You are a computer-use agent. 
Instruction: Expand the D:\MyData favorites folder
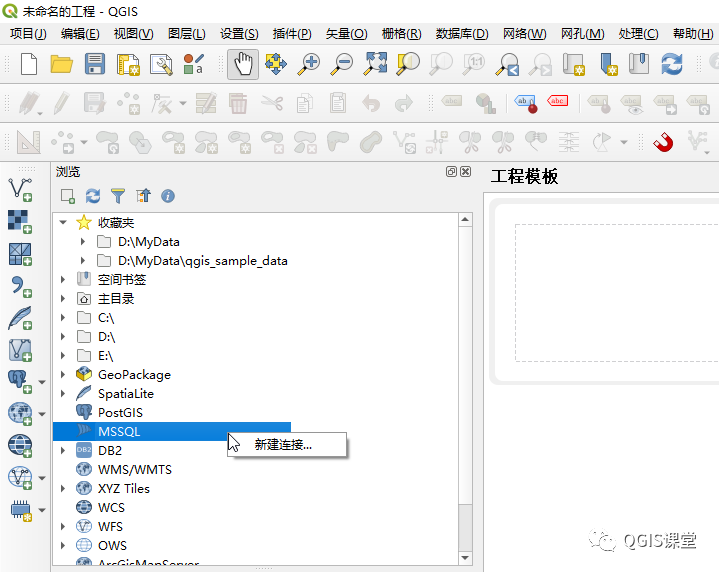(x=83, y=241)
